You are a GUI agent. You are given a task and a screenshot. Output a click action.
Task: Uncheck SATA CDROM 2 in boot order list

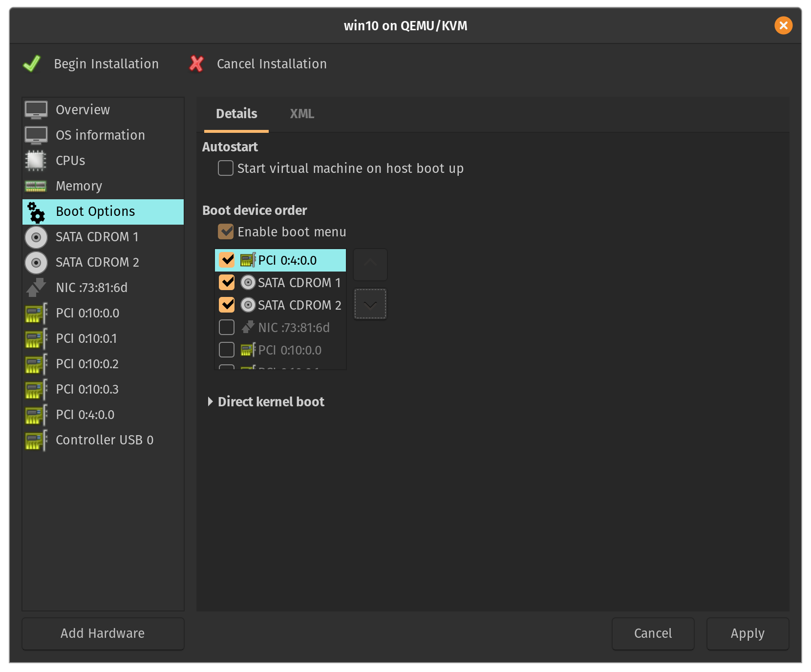tap(227, 305)
